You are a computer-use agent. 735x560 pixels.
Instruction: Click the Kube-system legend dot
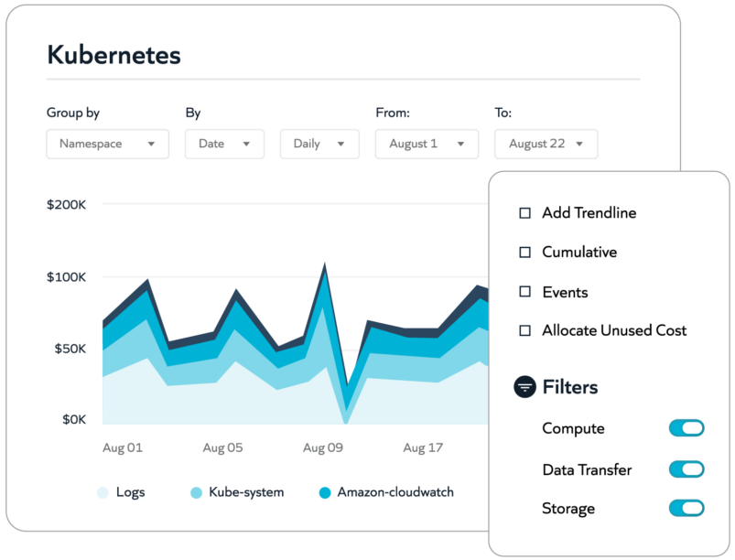pos(196,493)
